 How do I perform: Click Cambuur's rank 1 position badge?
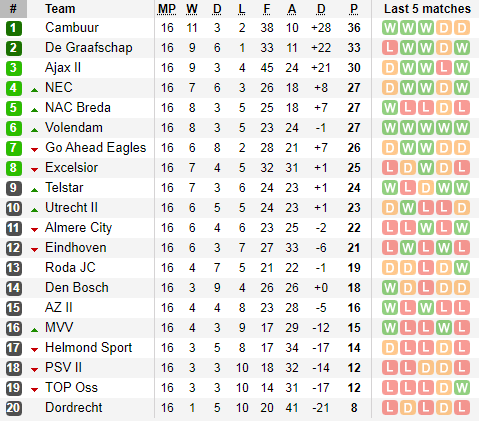click(x=14, y=28)
